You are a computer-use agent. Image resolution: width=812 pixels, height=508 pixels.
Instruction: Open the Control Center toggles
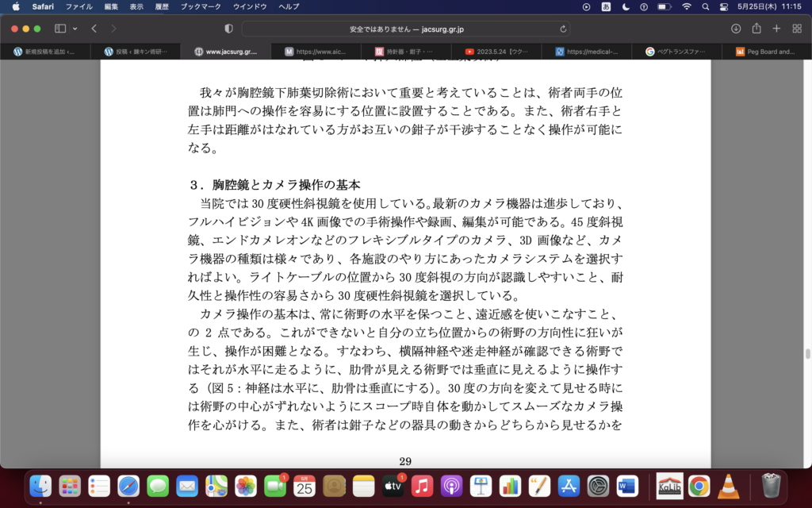[x=723, y=6]
